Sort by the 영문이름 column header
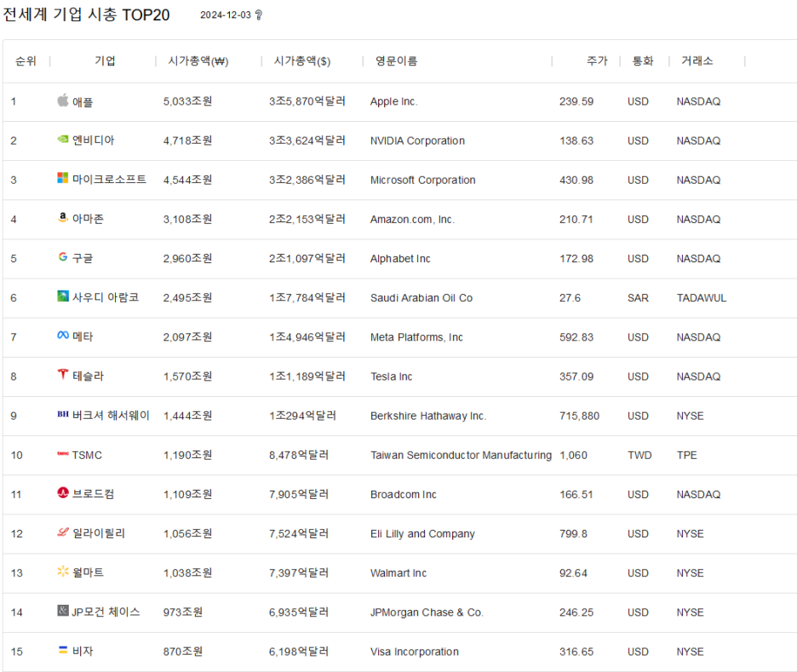The height and width of the screenshot is (672, 797). click(397, 61)
